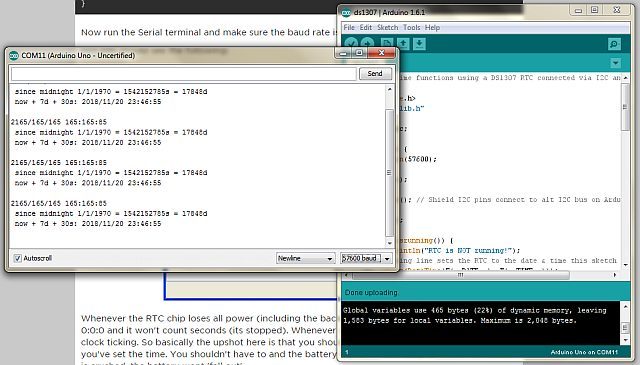Click the Verify sketch checkmark icon
The height and width of the screenshot is (365, 640).
tap(351, 44)
